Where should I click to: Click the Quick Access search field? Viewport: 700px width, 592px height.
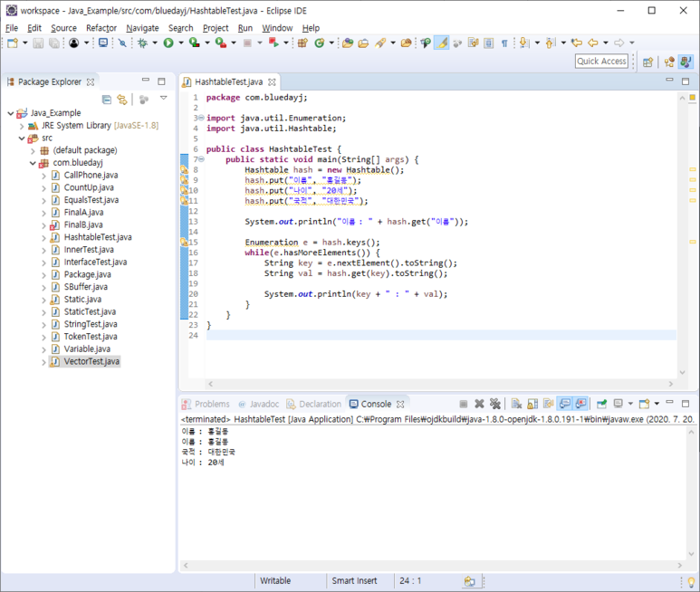pos(601,62)
